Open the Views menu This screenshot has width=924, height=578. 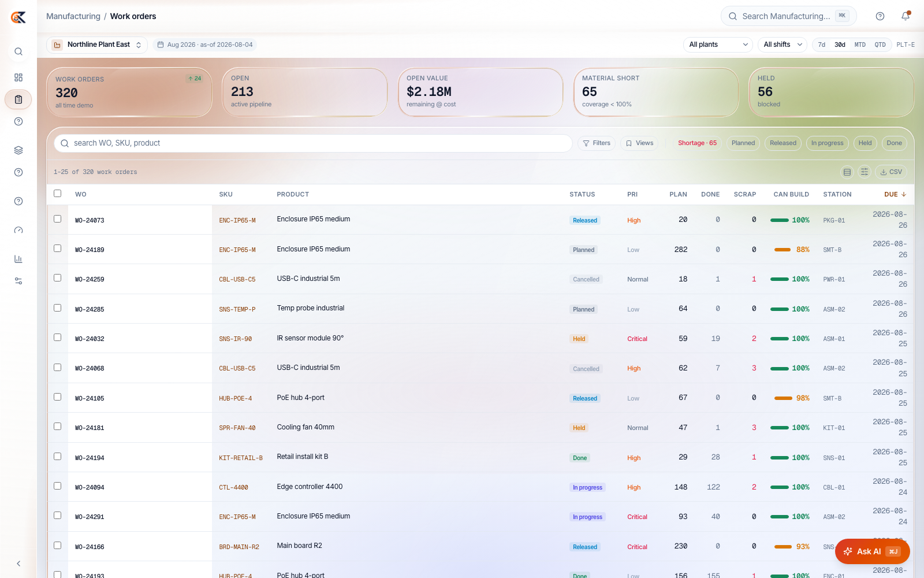[x=640, y=143]
